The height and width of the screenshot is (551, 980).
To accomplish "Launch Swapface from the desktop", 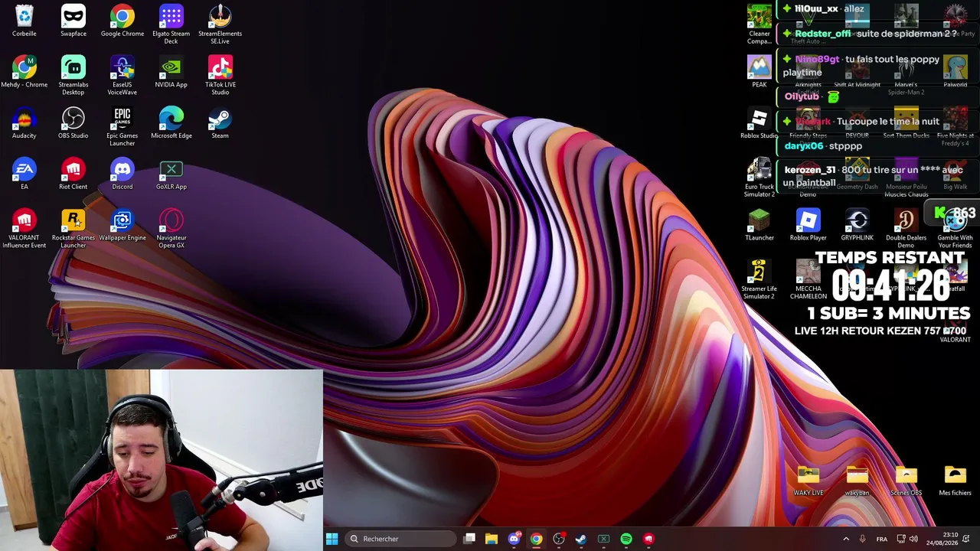I will [x=73, y=21].
